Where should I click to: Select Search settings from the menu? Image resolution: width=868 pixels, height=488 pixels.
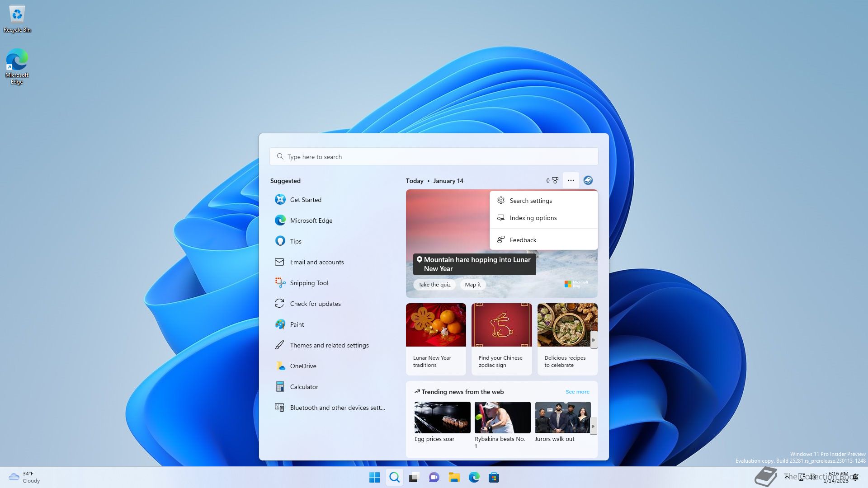[543, 201]
